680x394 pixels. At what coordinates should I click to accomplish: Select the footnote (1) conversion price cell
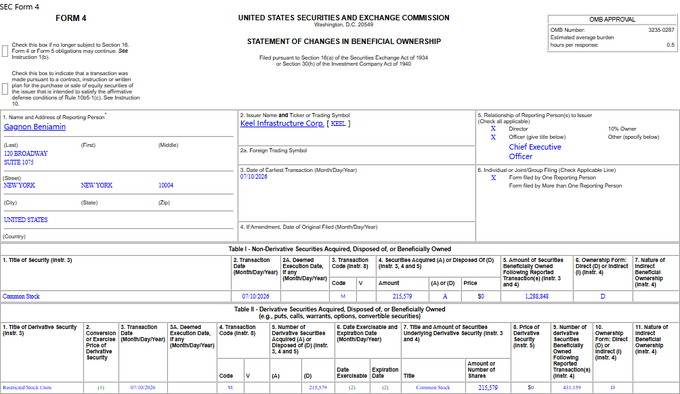(101, 387)
